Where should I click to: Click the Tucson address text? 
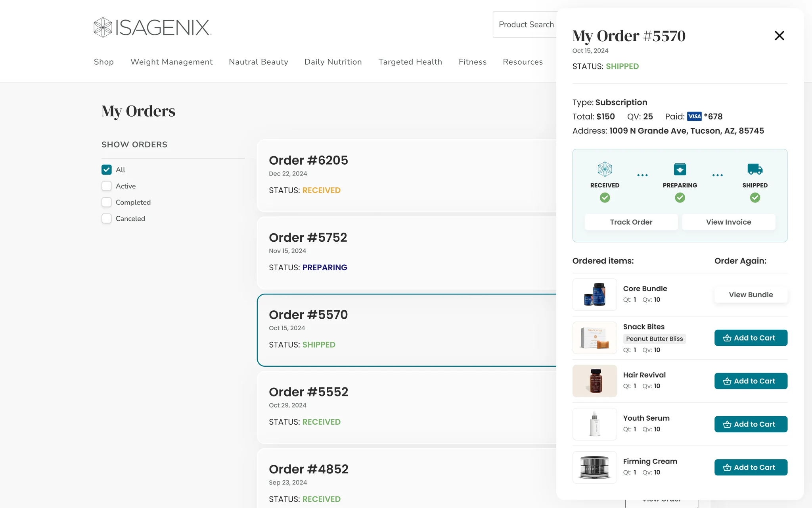[x=687, y=131]
